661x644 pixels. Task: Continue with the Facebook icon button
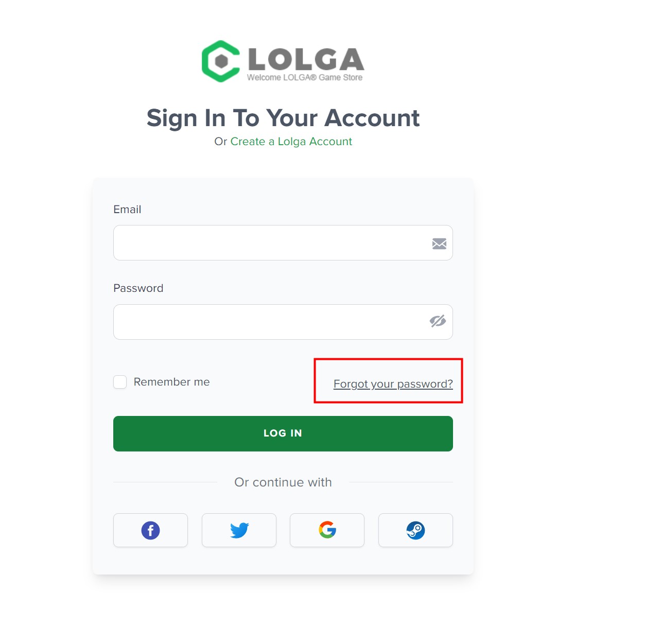click(x=150, y=530)
